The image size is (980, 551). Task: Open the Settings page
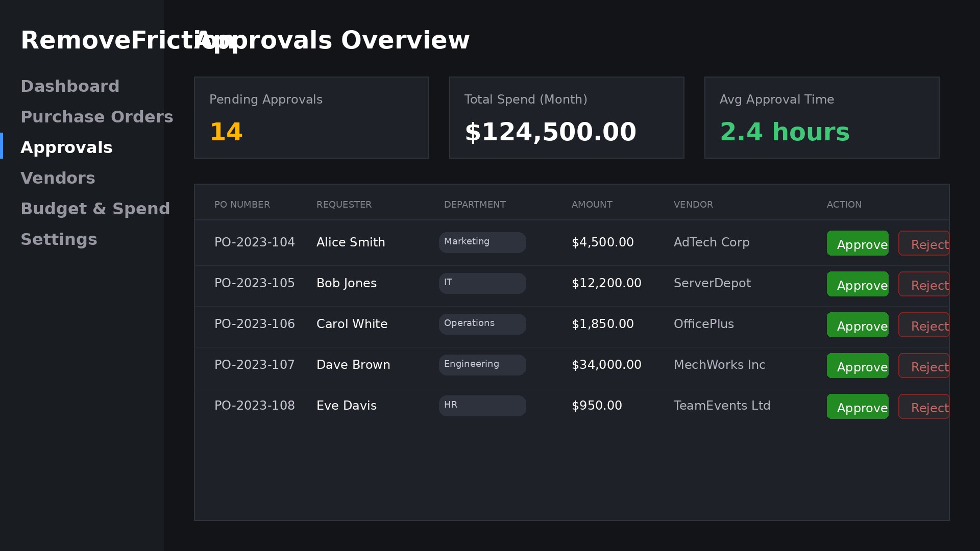point(59,239)
